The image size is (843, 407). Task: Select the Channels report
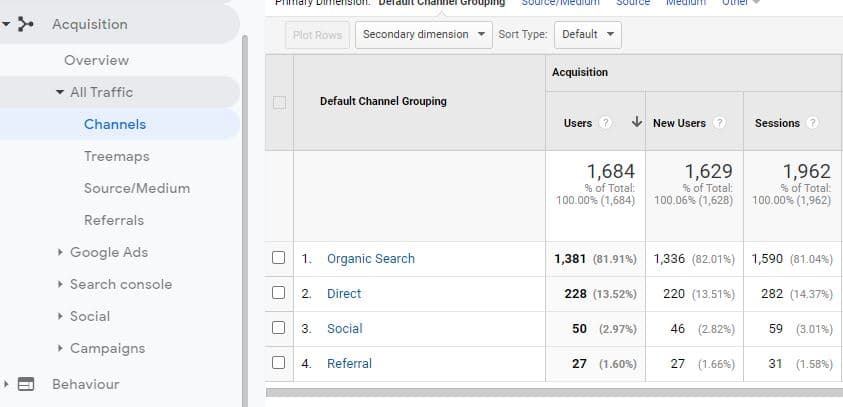[115, 124]
